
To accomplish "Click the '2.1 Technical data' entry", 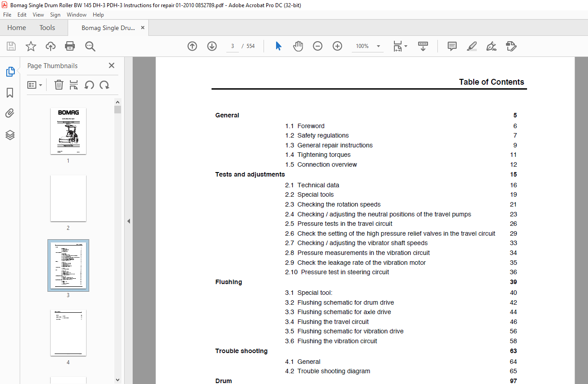I will pyautogui.click(x=312, y=185).
